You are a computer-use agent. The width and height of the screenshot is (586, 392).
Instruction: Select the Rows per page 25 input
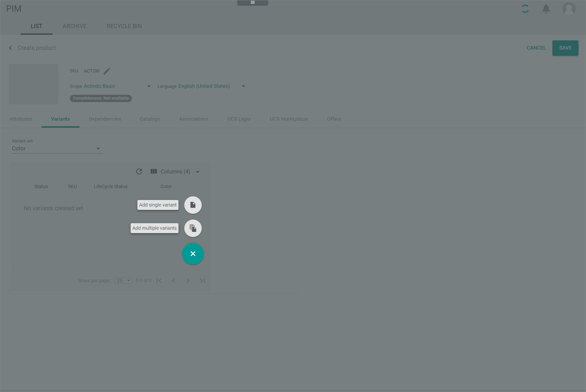[123, 281]
